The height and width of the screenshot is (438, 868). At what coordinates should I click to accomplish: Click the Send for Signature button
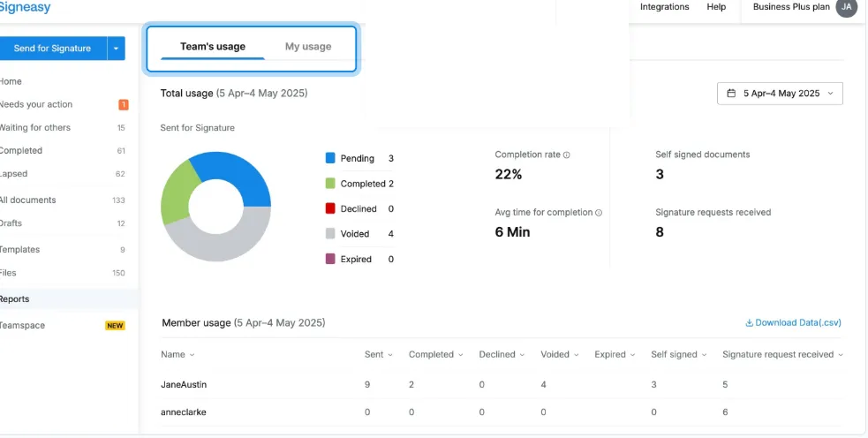(x=53, y=49)
